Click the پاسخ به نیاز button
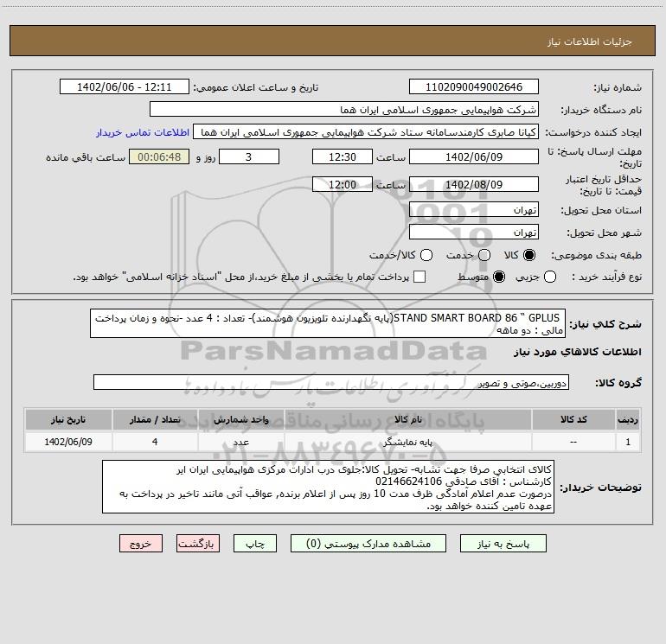This screenshot has width=666, height=644. [503, 544]
